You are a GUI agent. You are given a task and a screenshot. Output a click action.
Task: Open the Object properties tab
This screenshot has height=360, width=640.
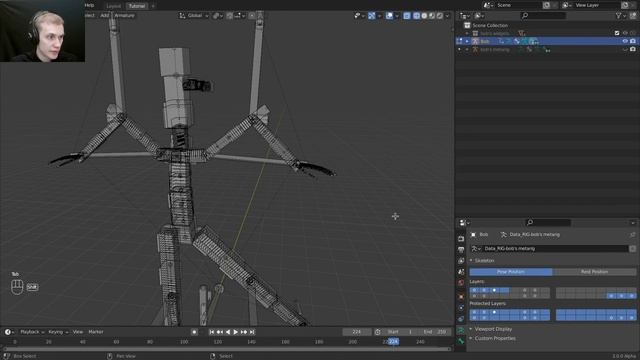461,297
